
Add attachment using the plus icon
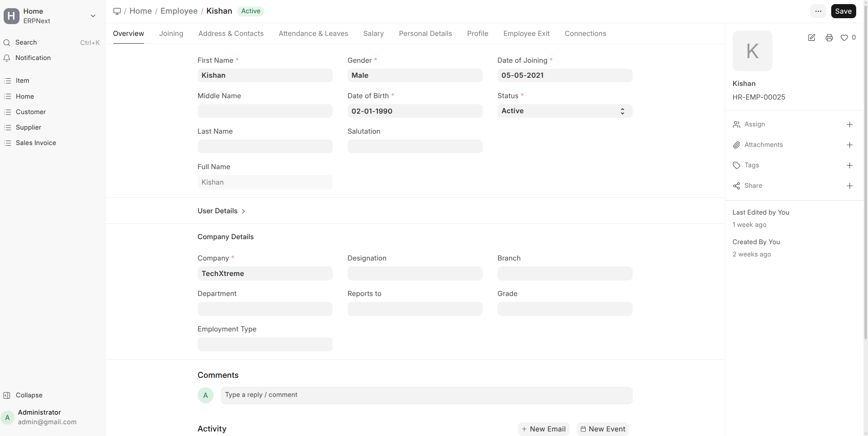coord(849,145)
